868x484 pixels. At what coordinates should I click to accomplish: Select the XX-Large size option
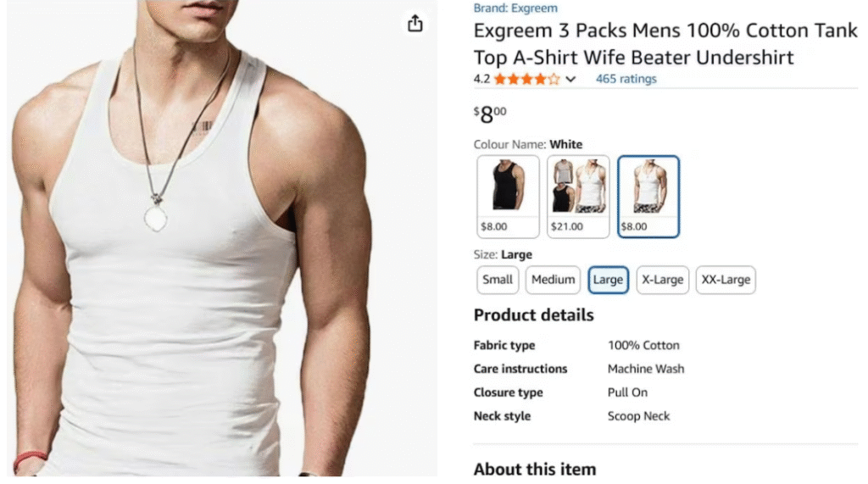pyautogui.click(x=725, y=280)
